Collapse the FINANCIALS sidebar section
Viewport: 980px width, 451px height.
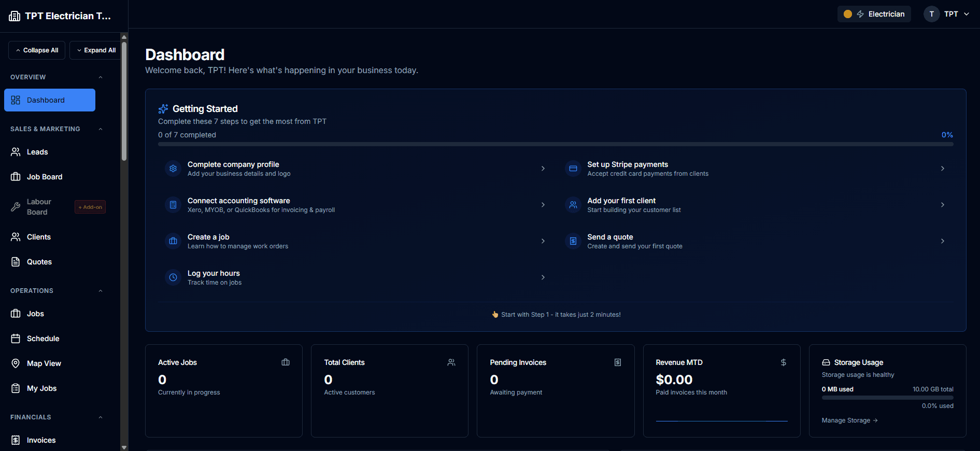click(x=101, y=417)
